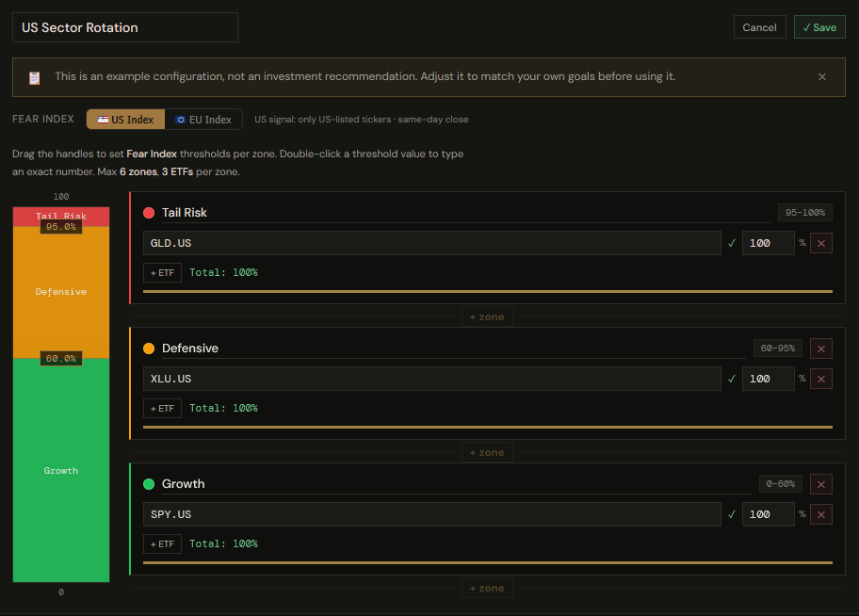This screenshot has height=616, width=859.
Task: Dismiss the example configuration notice
Action: [821, 76]
